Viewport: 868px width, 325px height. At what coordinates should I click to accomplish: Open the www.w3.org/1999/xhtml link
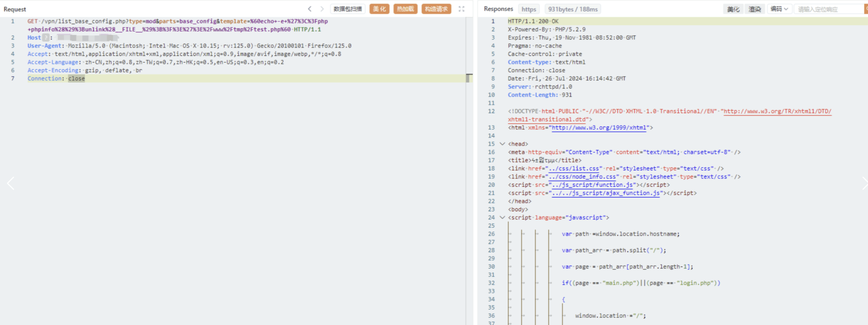599,127
